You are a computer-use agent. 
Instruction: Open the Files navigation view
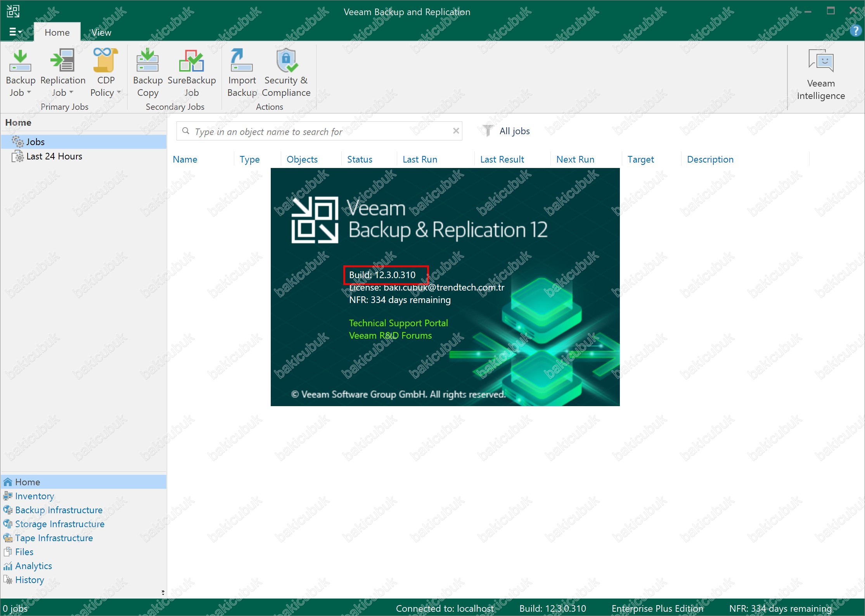84,552
